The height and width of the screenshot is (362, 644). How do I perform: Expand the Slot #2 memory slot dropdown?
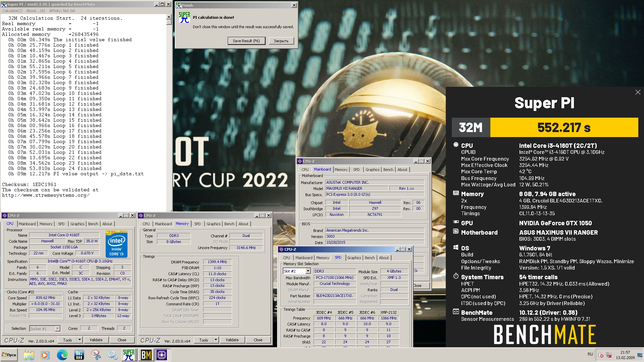308,271
